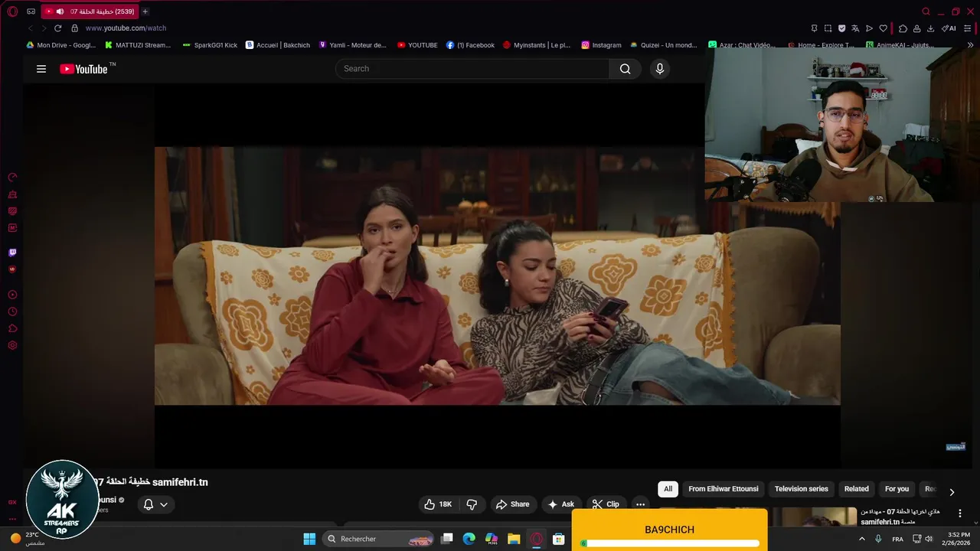Open the player play-arrow icon in toolbar
980x551 pixels.
pos(869,28)
